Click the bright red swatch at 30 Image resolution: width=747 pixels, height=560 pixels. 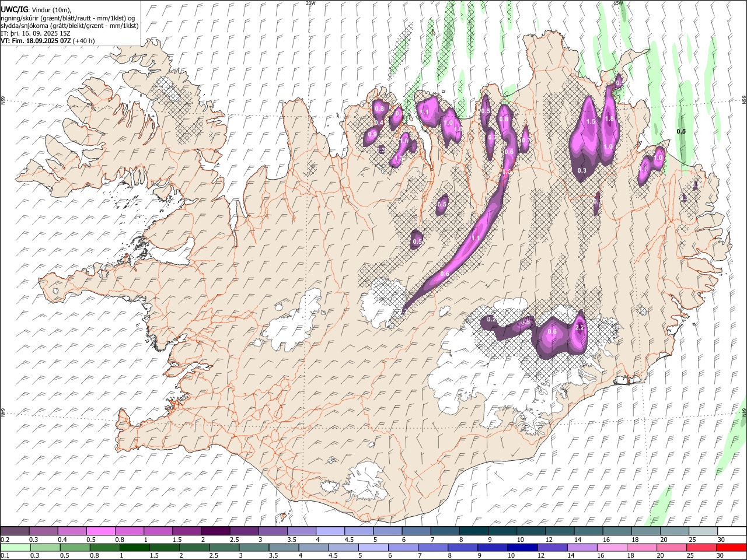731,548
